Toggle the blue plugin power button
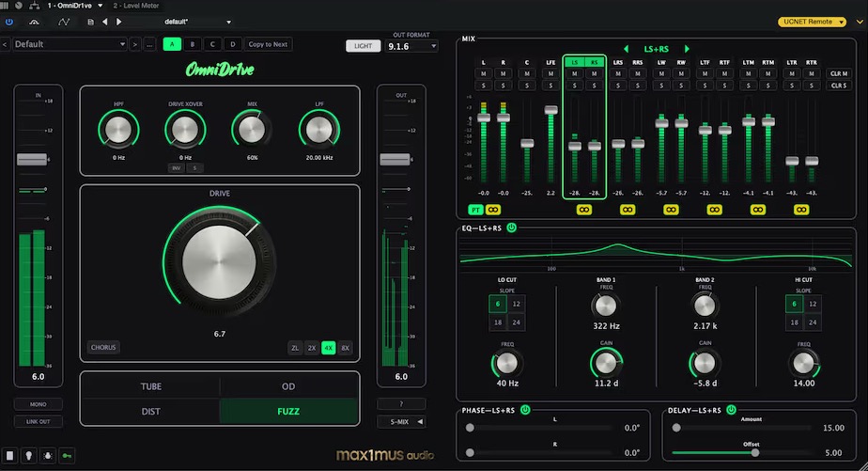Viewport: 868px width, 471px height. point(8,22)
